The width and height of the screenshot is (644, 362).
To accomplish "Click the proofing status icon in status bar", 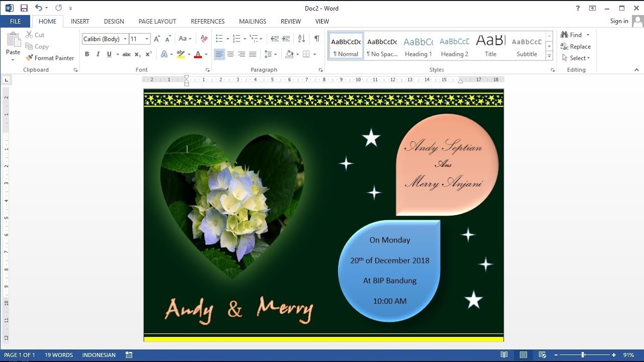I will coord(129,355).
